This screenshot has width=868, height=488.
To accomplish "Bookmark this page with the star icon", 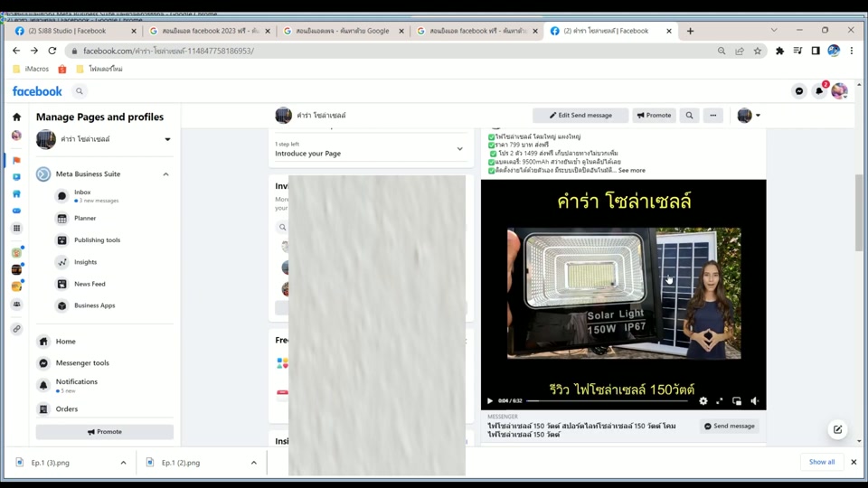I will (x=758, y=52).
